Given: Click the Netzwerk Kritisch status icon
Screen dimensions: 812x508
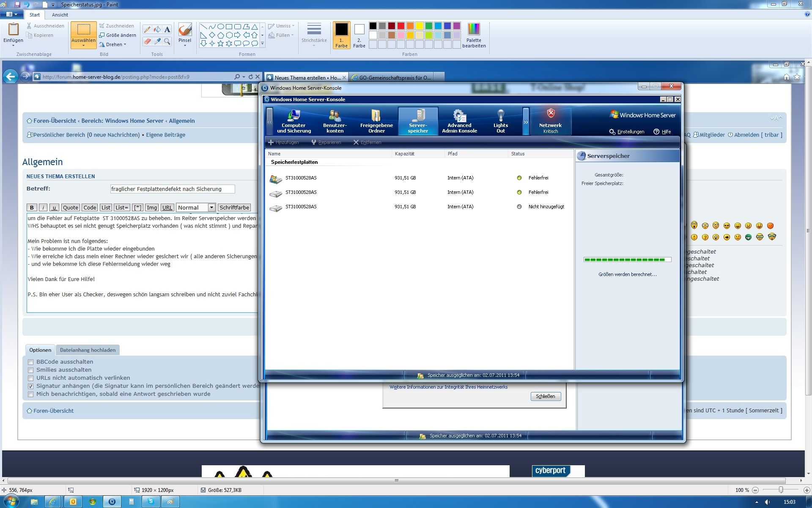Looking at the screenshot, I should click(x=551, y=121).
